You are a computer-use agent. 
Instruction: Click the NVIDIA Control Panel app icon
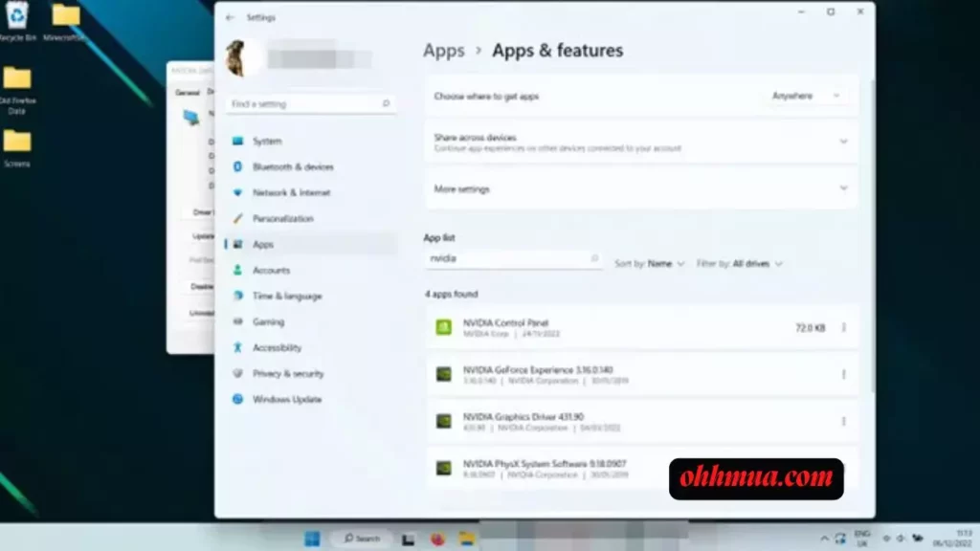pos(444,327)
